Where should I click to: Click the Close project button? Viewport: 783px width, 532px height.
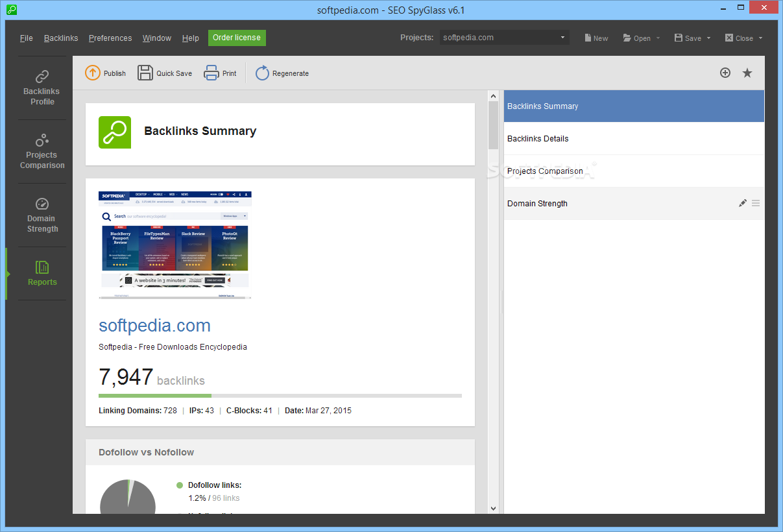(x=739, y=38)
